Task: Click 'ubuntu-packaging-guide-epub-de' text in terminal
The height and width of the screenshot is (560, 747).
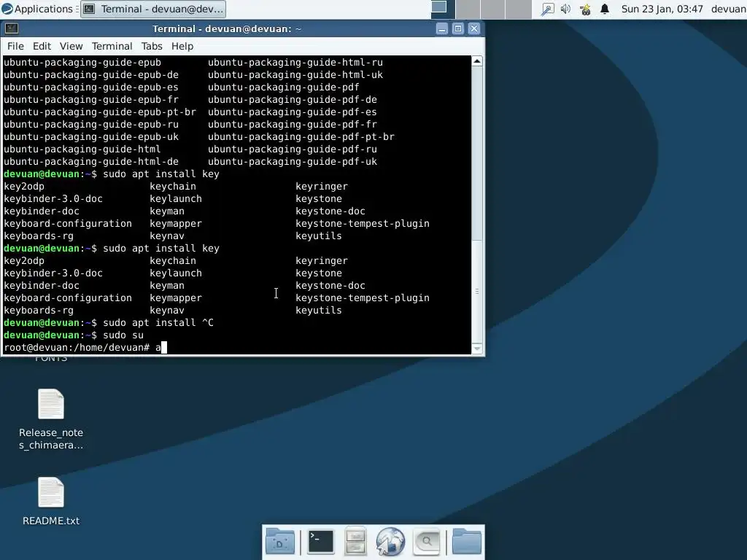Action: click(x=91, y=75)
